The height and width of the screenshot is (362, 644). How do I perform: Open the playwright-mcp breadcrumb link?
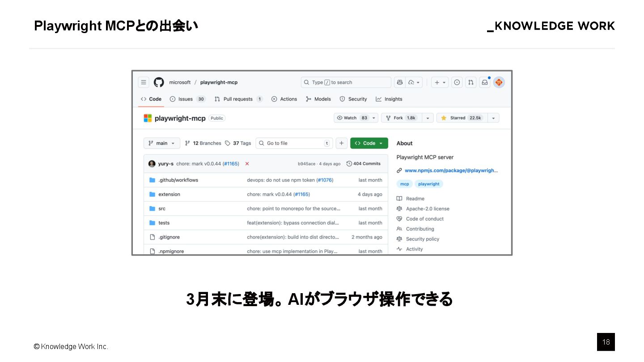point(219,82)
